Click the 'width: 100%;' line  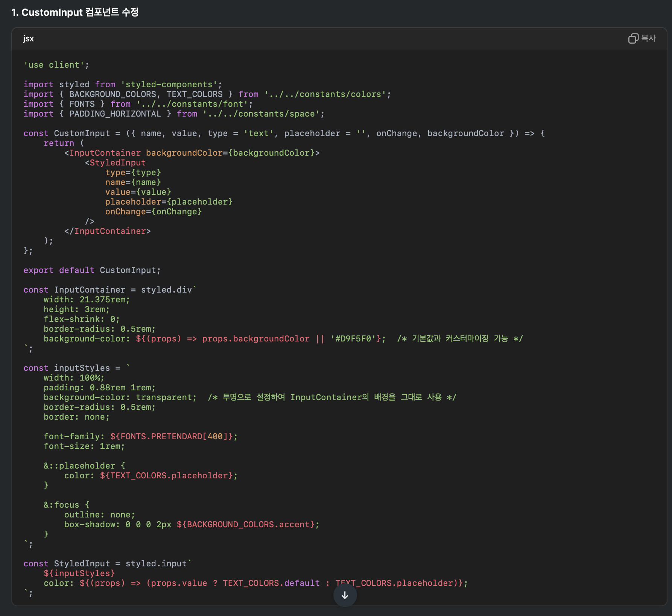click(x=74, y=378)
